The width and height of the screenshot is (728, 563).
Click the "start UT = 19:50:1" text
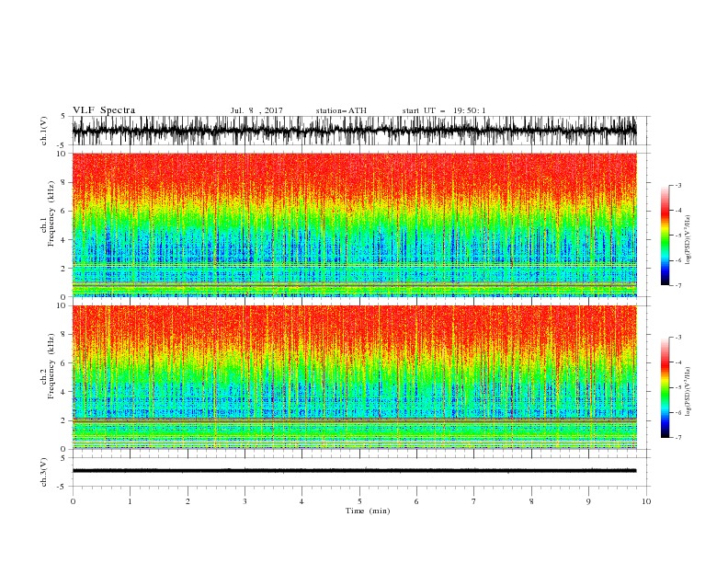(444, 110)
